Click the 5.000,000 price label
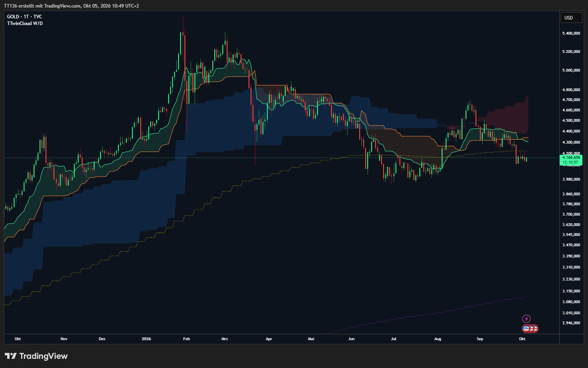The image size is (588, 368). pyautogui.click(x=571, y=70)
